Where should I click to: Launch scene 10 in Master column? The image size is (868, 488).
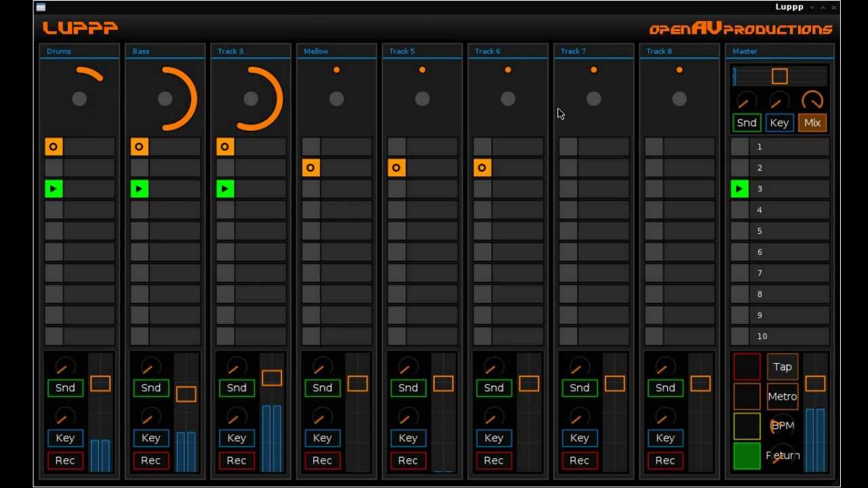(740, 336)
